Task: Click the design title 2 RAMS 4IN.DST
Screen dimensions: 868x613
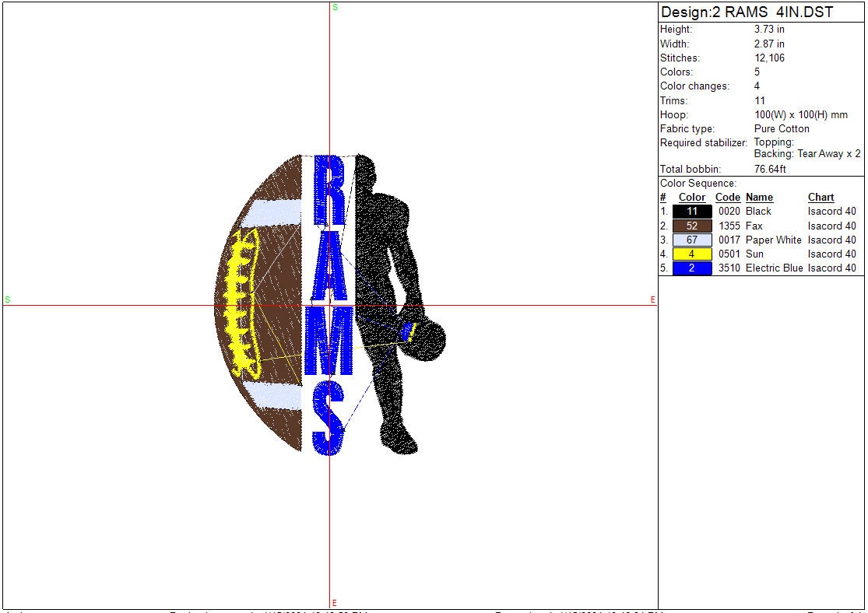Action: [747, 12]
